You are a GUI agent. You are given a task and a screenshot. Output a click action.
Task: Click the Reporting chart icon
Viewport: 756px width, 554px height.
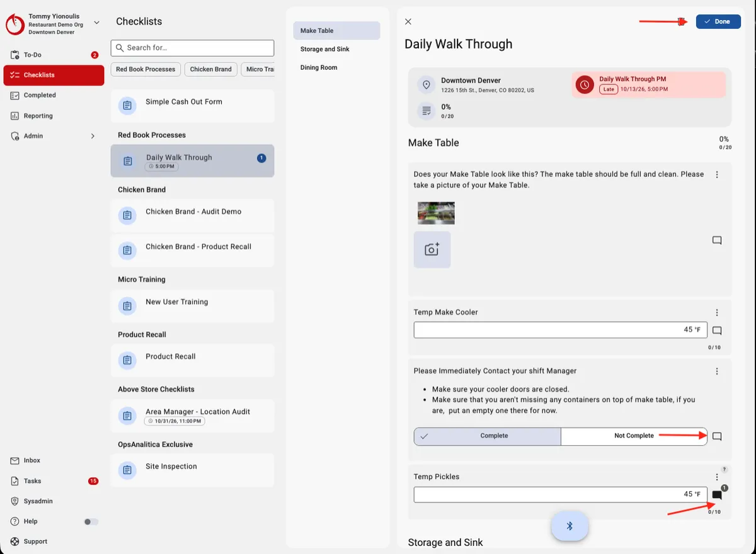pos(15,116)
